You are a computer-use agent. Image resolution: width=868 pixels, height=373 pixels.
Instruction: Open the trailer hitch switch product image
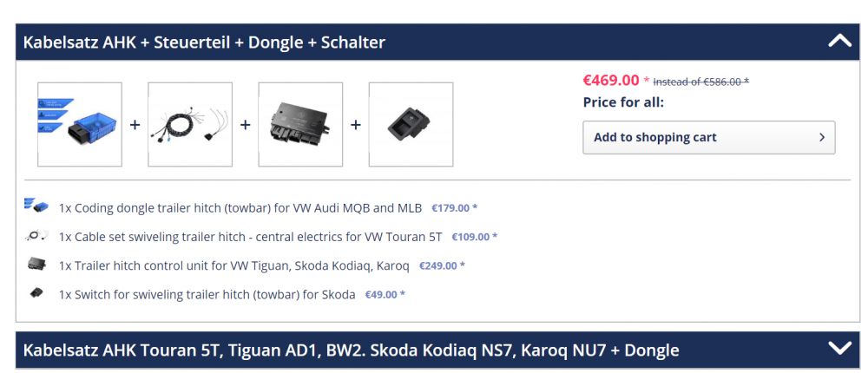pyautogui.click(x=411, y=125)
